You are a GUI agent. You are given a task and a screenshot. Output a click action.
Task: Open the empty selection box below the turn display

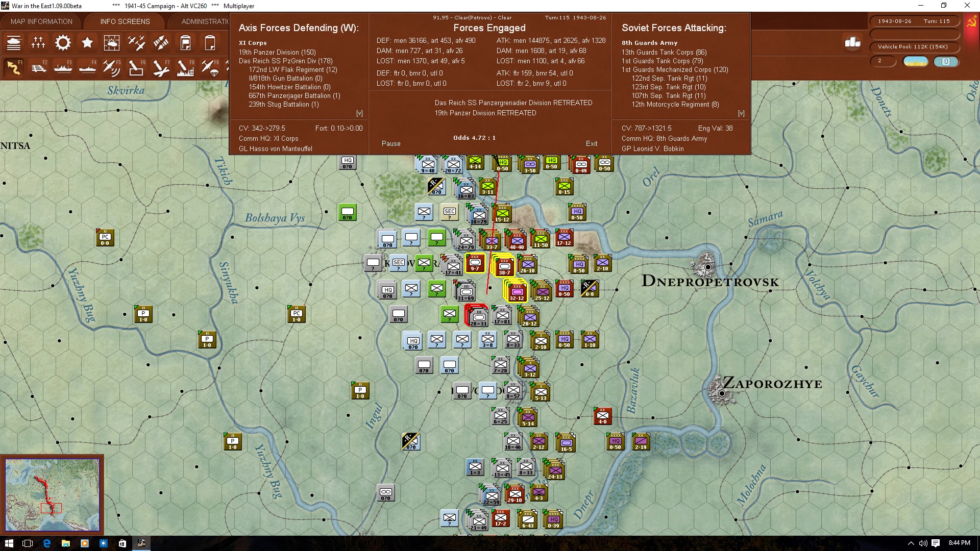coord(915,34)
